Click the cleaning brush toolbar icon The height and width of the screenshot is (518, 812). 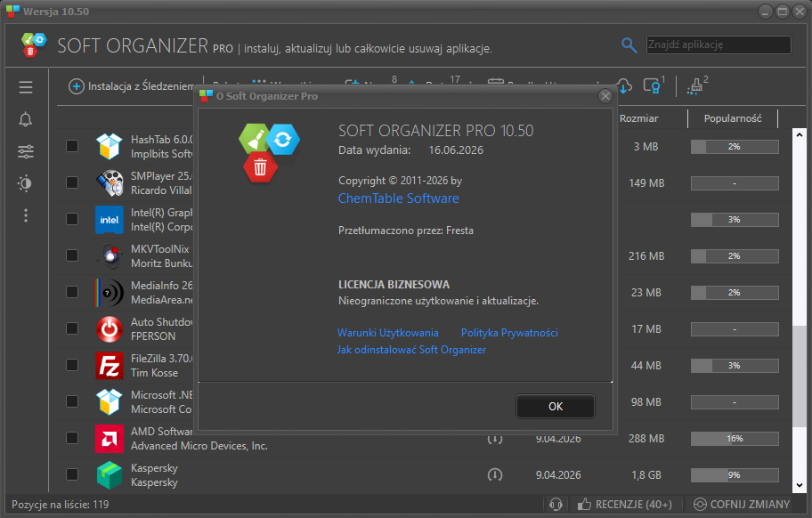tap(696, 85)
